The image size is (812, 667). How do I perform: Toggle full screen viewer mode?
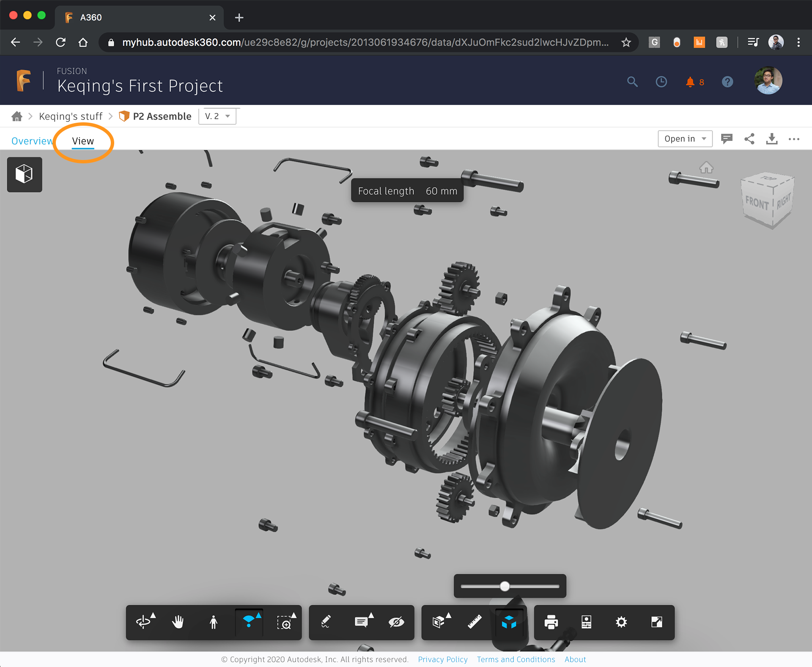pyautogui.click(x=656, y=622)
